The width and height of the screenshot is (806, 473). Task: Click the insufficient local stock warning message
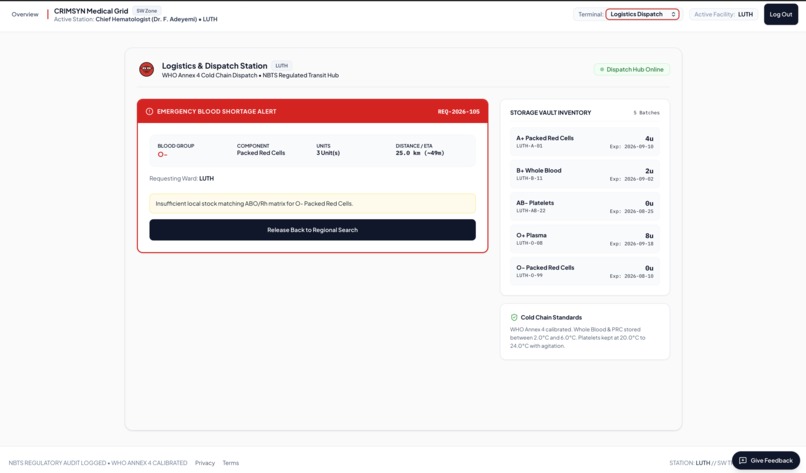click(x=312, y=204)
